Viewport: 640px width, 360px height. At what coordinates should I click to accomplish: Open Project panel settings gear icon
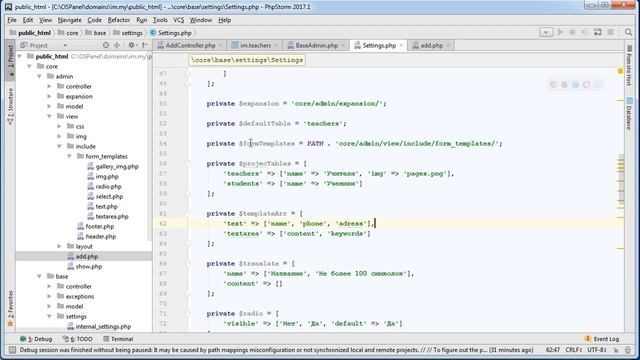(x=131, y=45)
